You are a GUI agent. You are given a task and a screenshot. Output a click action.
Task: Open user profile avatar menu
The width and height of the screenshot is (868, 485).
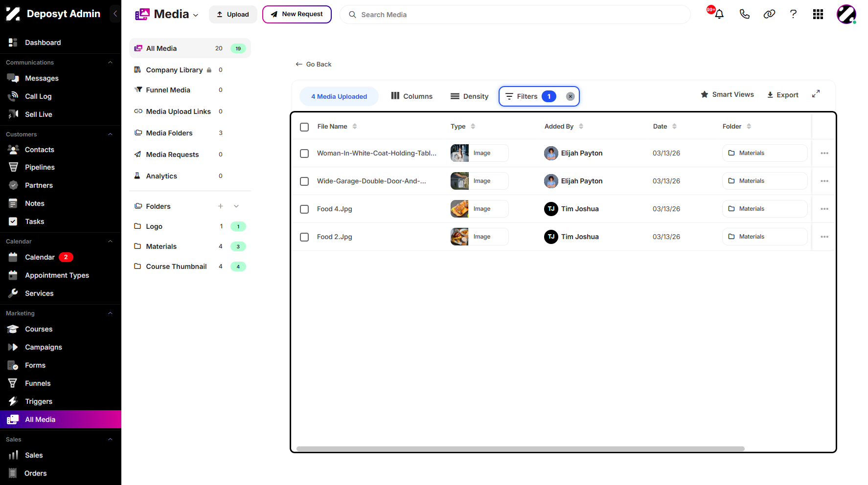coord(846,14)
